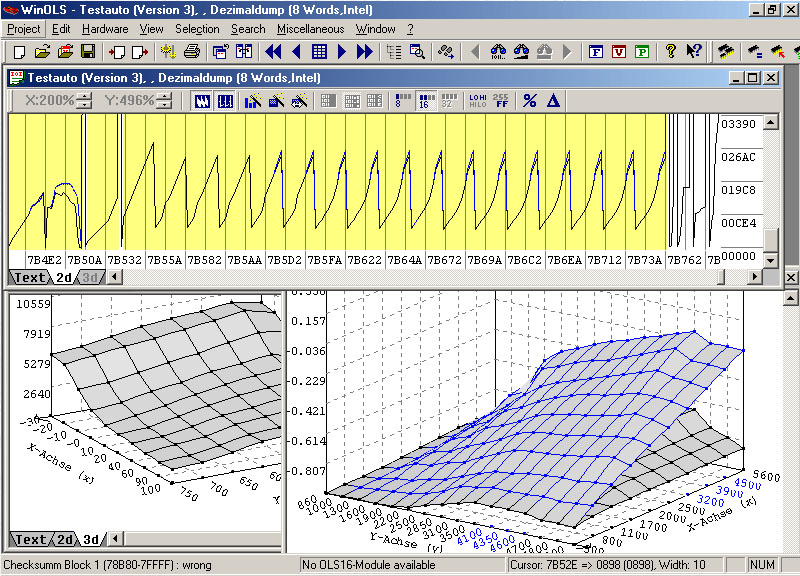Decrease Y zoom with the down stepper

coord(164,105)
